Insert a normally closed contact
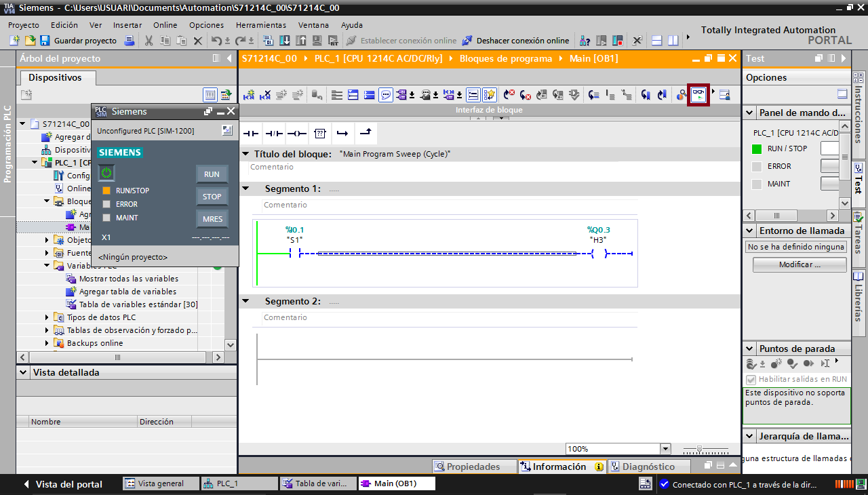 274,134
